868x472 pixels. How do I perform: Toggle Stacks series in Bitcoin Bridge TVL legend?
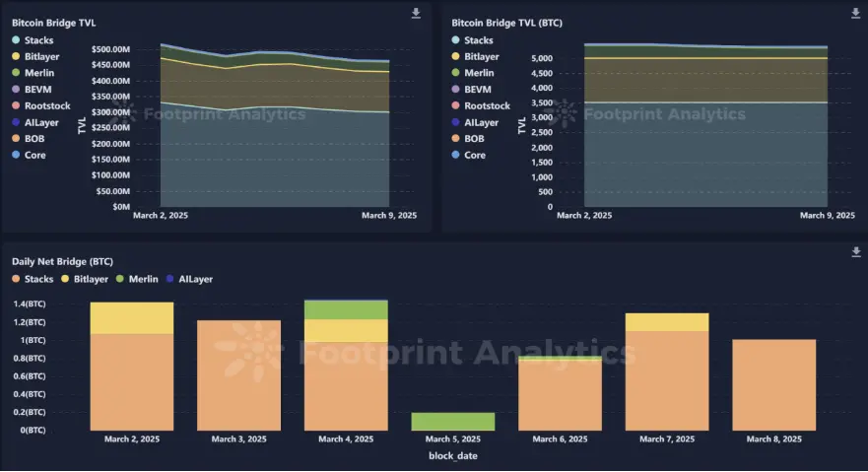point(33,40)
